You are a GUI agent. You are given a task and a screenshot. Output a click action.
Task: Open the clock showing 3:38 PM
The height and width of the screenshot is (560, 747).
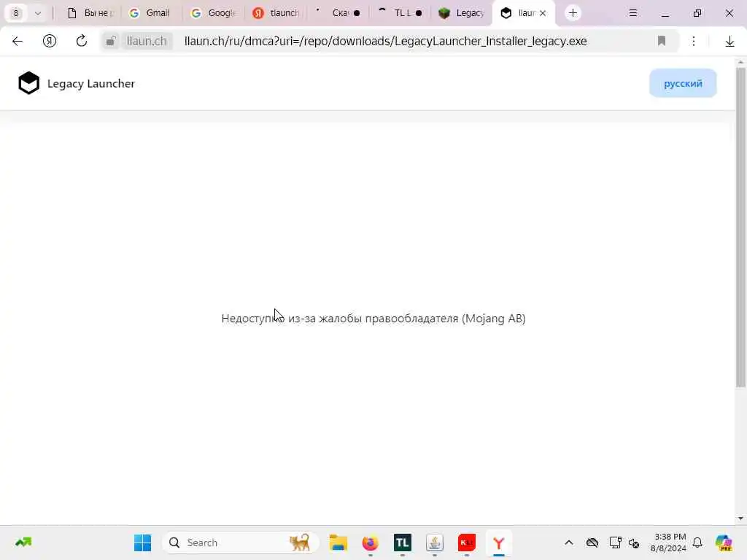(669, 542)
